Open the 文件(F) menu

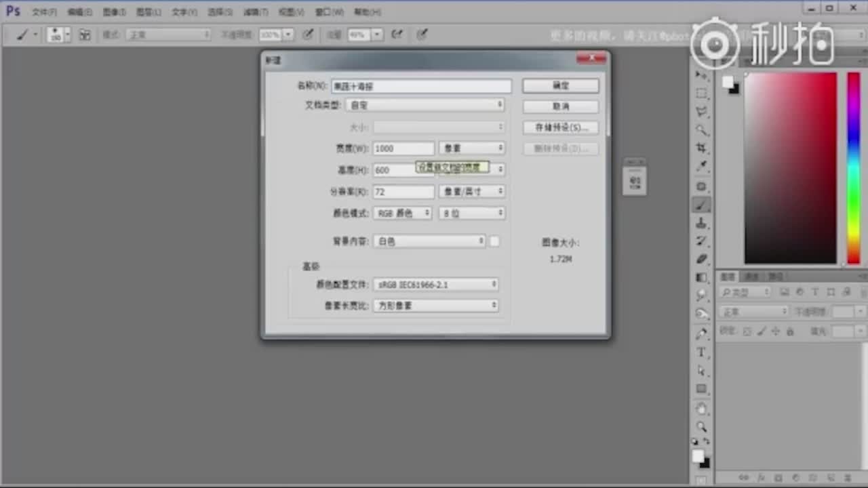point(44,12)
